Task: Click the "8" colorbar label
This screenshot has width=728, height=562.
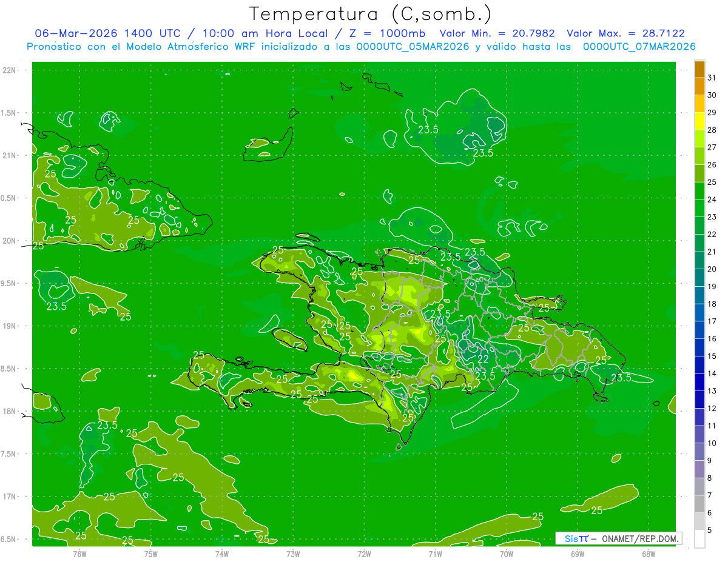Action: click(x=710, y=478)
